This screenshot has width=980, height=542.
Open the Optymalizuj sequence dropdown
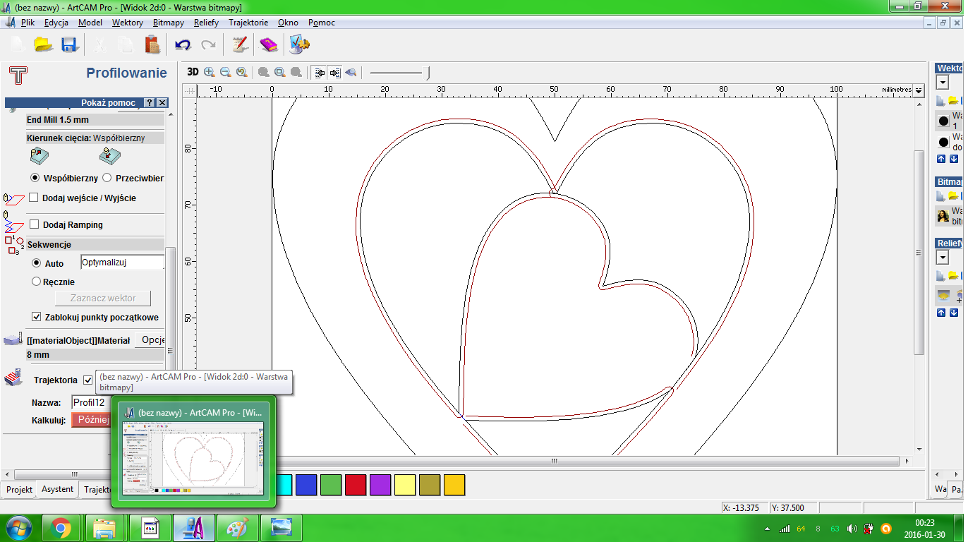123,262
